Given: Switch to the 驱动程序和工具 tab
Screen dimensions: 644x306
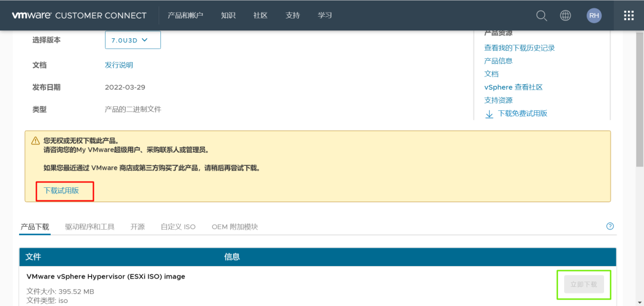Looking at the screenshot, I should point(89,227).
